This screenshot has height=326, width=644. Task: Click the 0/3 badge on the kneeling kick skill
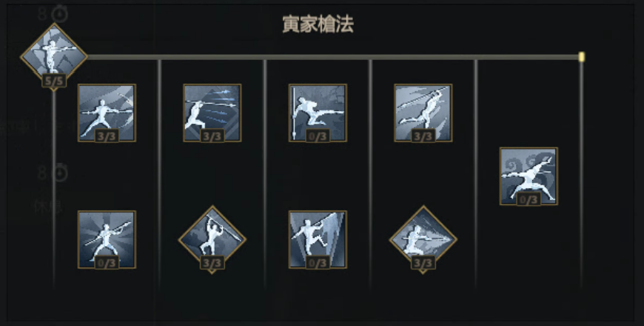(x=318, y=136)
